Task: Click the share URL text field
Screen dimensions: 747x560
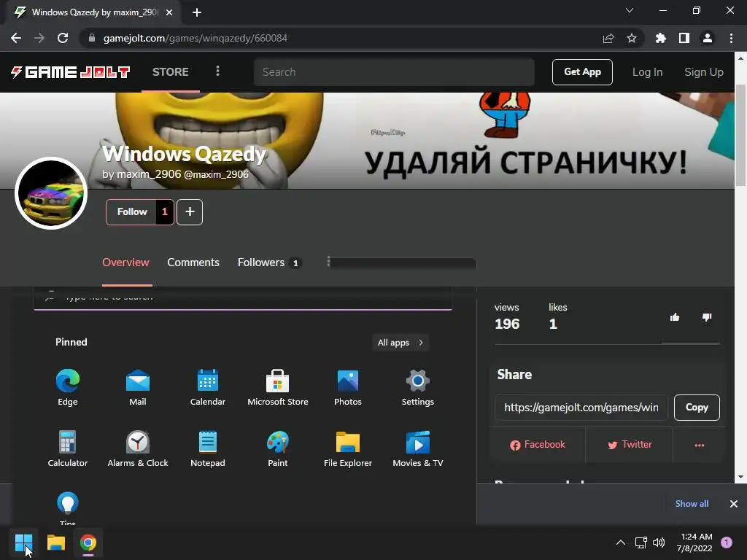Action: pyautogui.click(x=581, y=408)
